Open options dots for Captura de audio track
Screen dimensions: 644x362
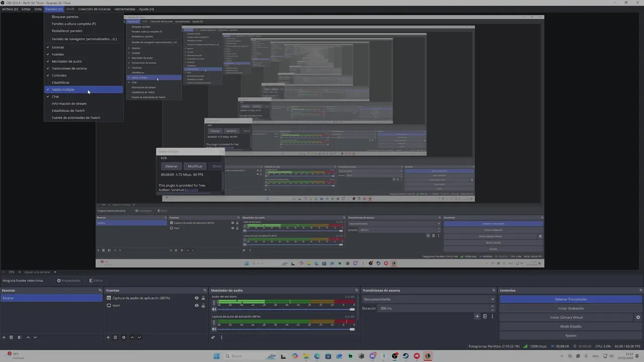pyautogui.click(x=214, y=323)
